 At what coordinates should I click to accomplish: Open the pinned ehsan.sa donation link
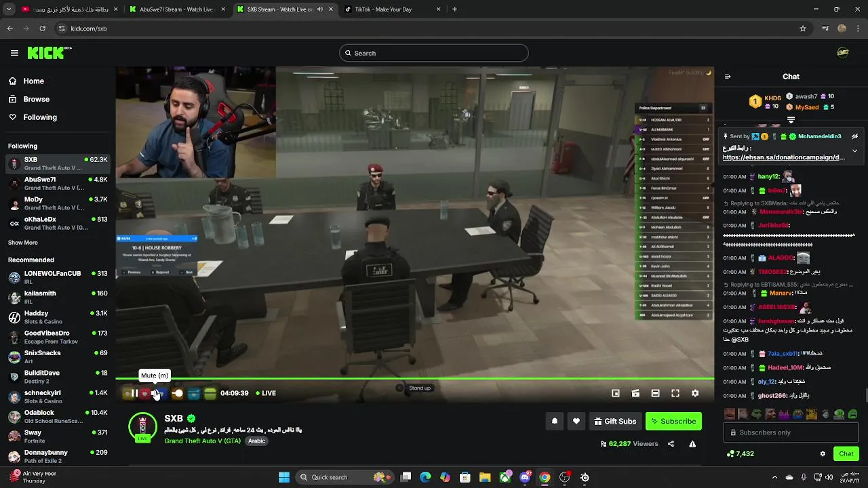(x=784, y=157)
